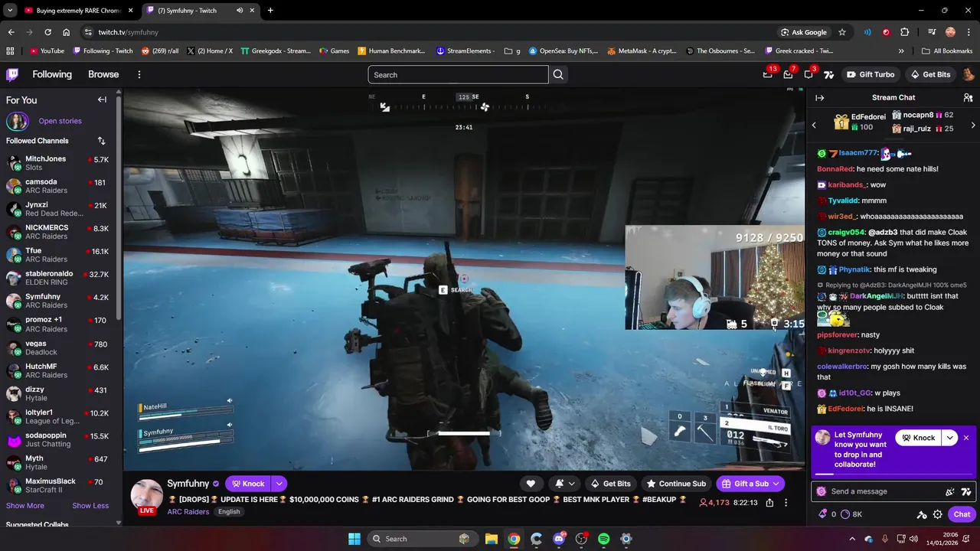Click the Gift Turbo button

click(x=871, y=74)
